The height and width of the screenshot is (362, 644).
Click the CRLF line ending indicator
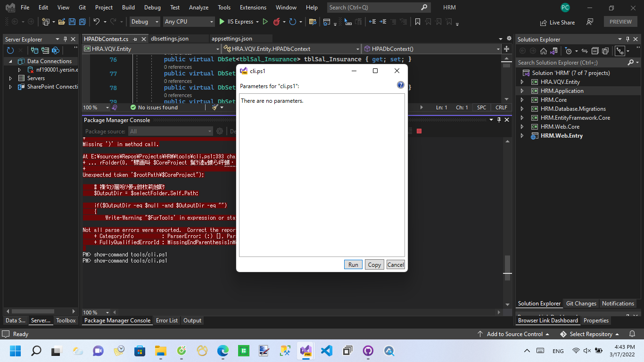(501, 107)
